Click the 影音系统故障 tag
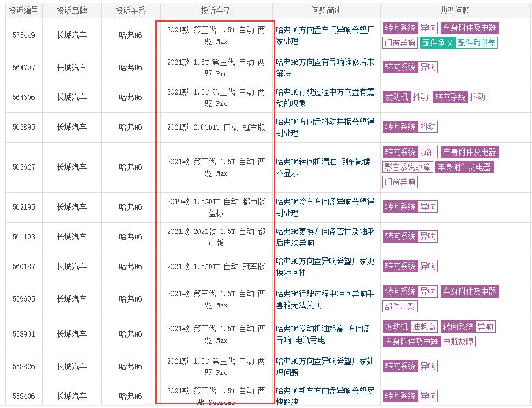The width and height of the screenshot is (532, 408). [x=408, y=167]
